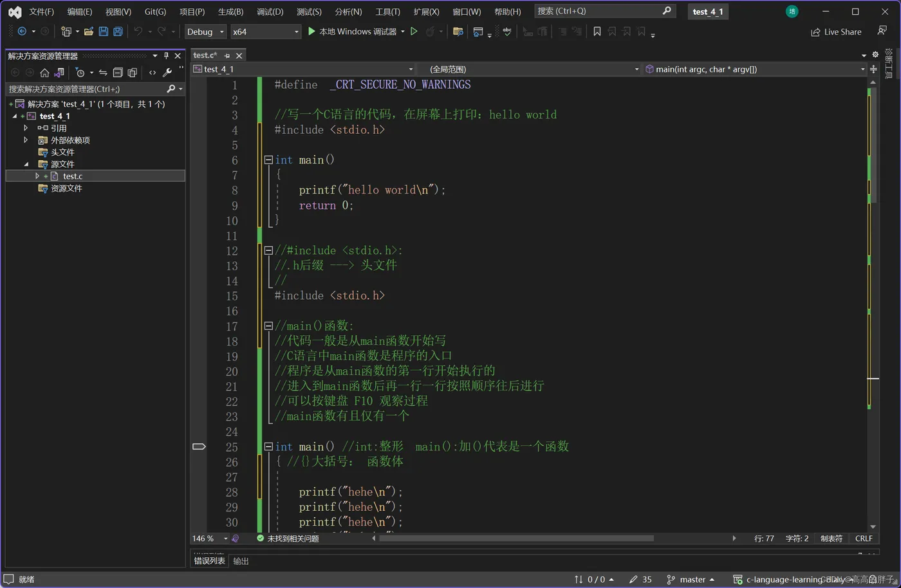Open the debugger target dropdown arrow
Viewport: 901px width, 588px height.
click(403, 32)
